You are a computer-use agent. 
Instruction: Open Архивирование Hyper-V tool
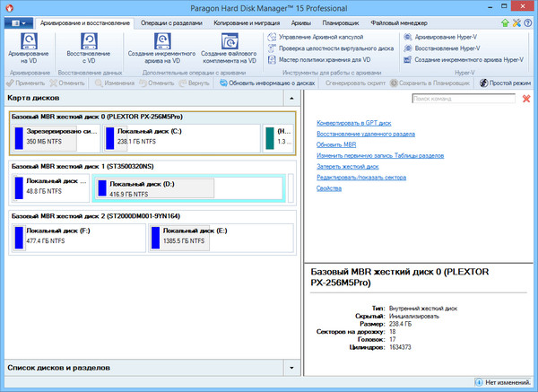coord(455,37)
